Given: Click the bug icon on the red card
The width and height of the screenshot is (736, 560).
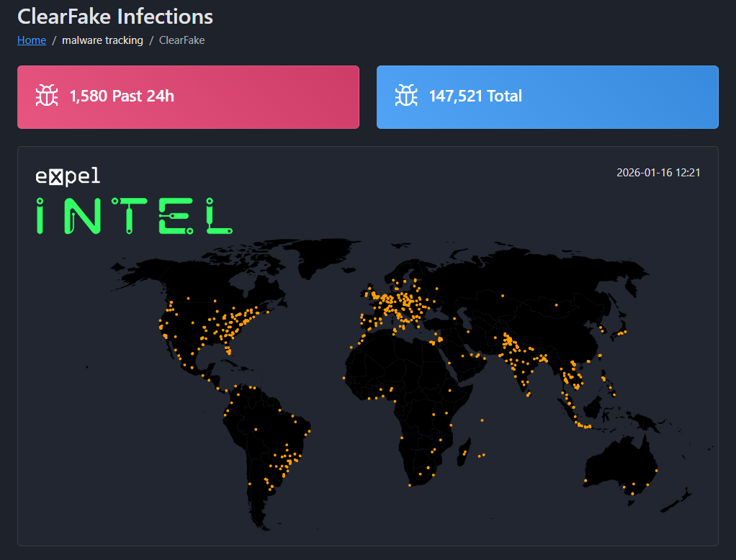Looking at the screenshot, I should click(x=46, y=94).
